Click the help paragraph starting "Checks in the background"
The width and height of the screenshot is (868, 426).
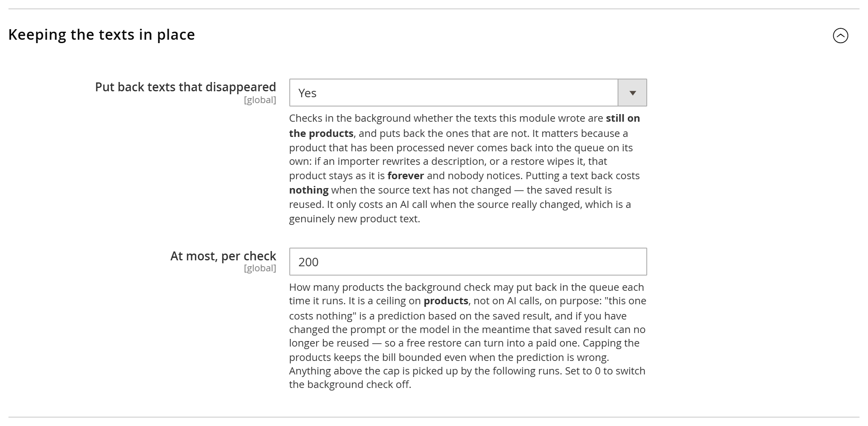click(465, 169)
